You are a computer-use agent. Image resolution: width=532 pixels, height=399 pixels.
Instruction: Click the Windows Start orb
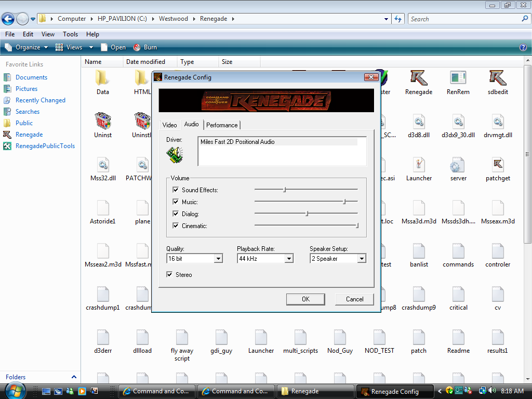(x=15, y=391)
